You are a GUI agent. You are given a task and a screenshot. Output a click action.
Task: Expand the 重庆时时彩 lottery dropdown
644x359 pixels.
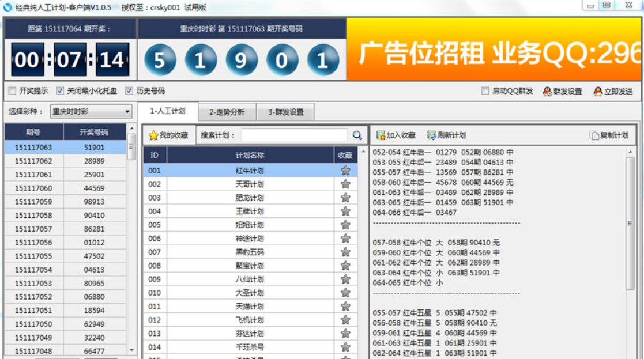coord(127,112)
